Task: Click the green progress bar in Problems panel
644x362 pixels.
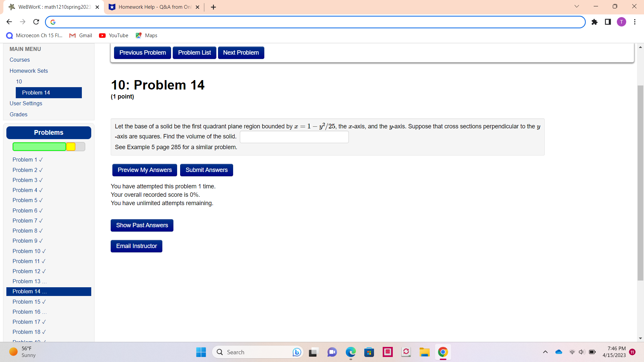Action: pyautogui.click(x=39, y=146)
